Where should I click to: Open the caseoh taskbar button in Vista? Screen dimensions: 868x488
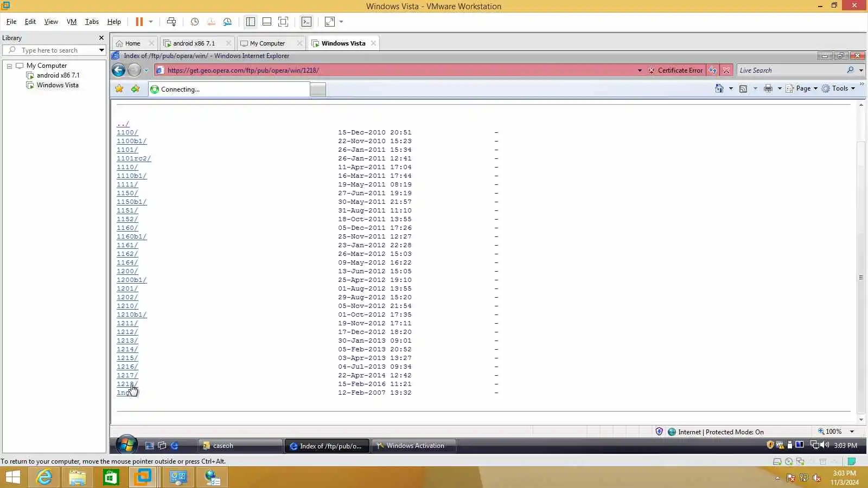[x=240, y=446]
